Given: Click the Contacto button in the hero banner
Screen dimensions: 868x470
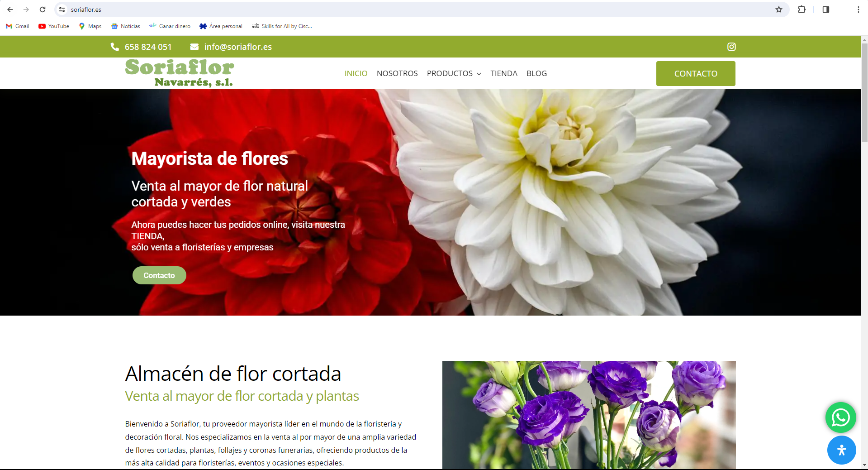Looking at the screenshot, I should click(159, 275).
